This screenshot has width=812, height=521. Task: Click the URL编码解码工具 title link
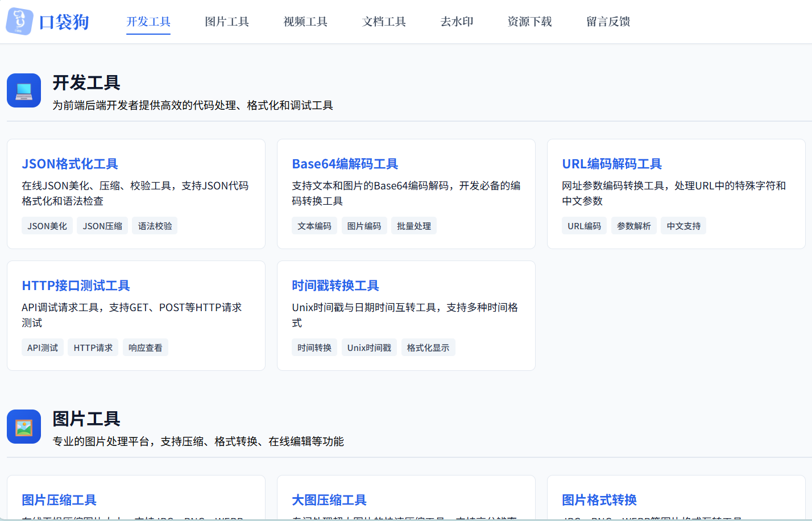(x=611, y=164)
